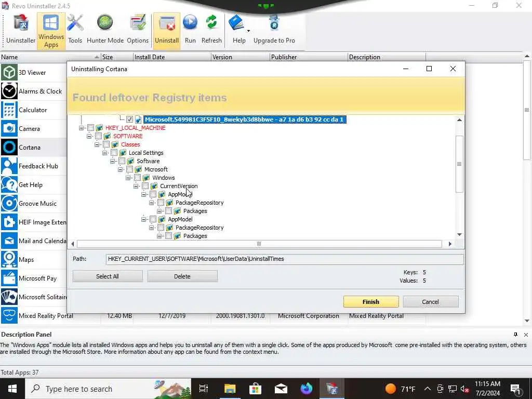Check the CurrentVersion key checkbox

(x=145, y=186)
